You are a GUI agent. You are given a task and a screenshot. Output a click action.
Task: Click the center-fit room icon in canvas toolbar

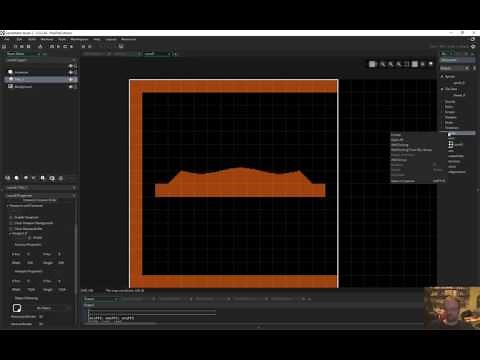[406, 64]
